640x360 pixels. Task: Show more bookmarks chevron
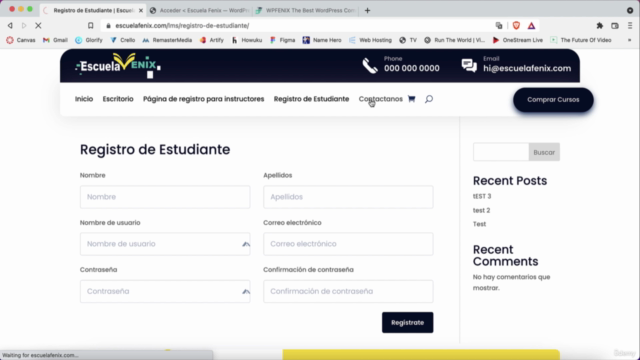pyautogui.click(x=629, y=40)
